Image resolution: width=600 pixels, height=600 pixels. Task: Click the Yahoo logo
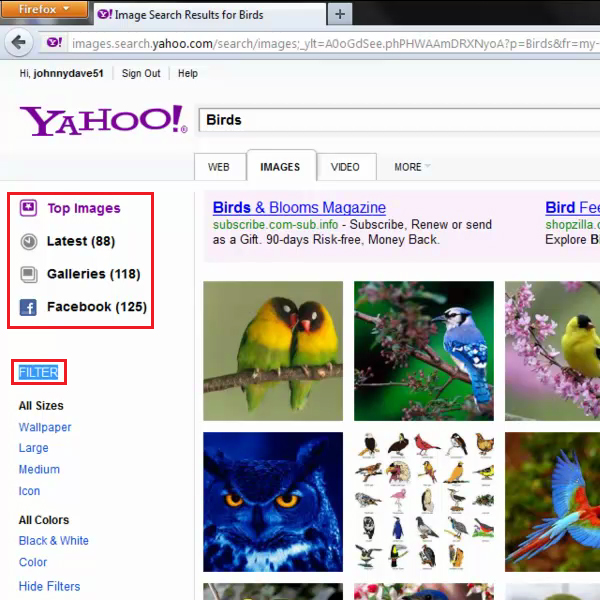pyautogui.click(x=104, y=121)
